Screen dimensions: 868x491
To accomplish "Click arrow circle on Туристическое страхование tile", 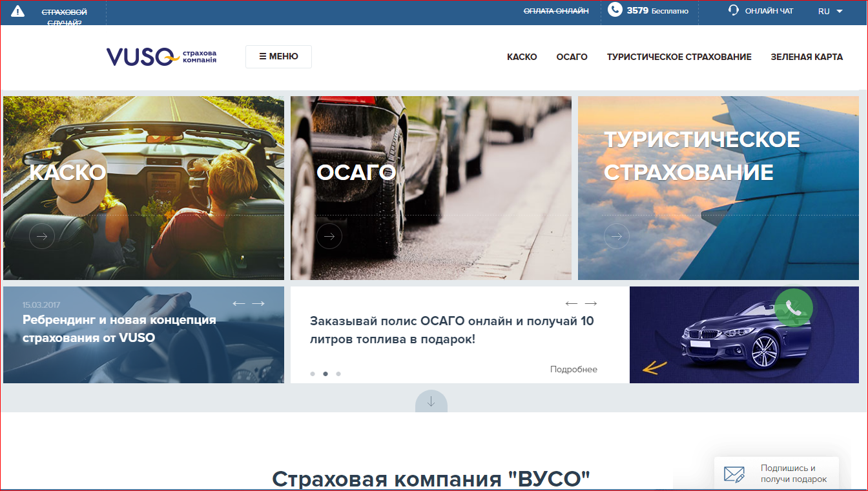I will coord(616,237).
